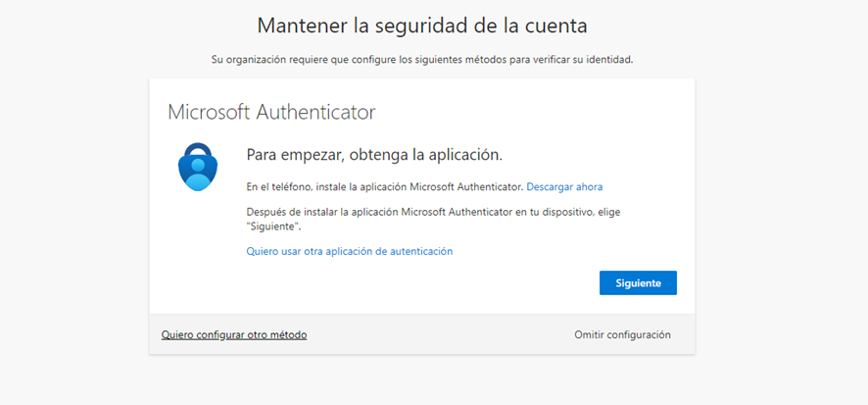The image size is (868, 405).
Task: Select Quiero configurar otro método
Action: [234, 334]
